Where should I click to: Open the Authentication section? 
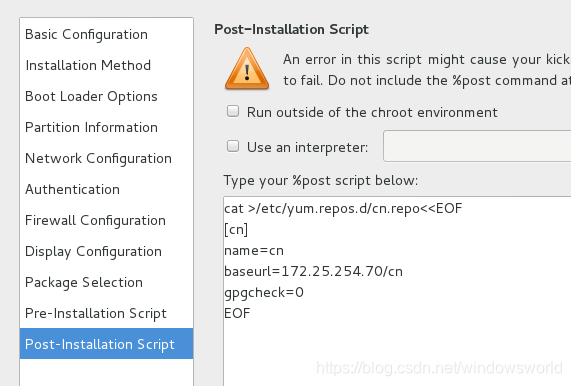pyautogui.click(x=106, y=189)
